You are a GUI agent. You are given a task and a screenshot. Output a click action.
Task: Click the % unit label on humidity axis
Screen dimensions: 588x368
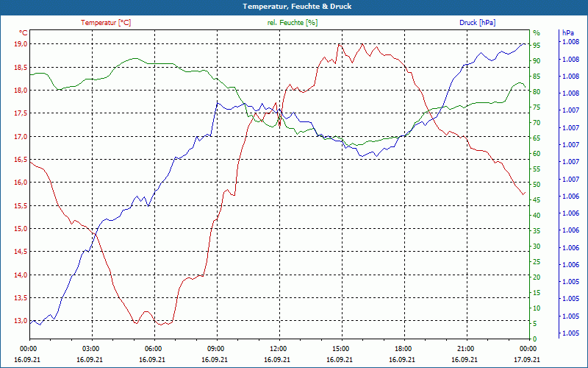pos(537,33)
